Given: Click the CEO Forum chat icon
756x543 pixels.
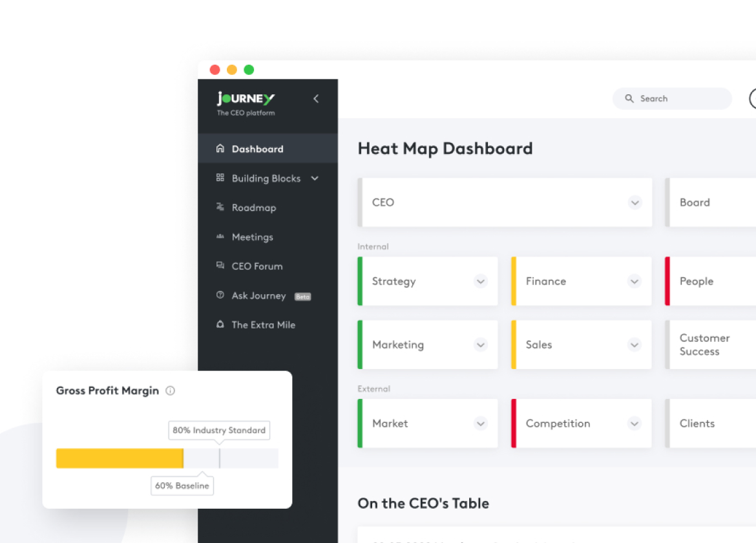Looking at the screenshot, I should click(x=220, y=266).
